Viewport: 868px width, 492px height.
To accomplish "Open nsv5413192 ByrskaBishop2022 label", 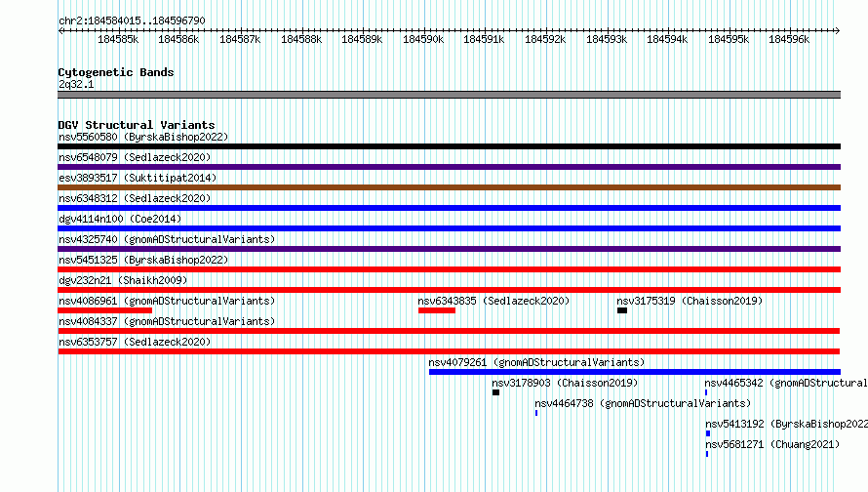I will click(787, 424).
